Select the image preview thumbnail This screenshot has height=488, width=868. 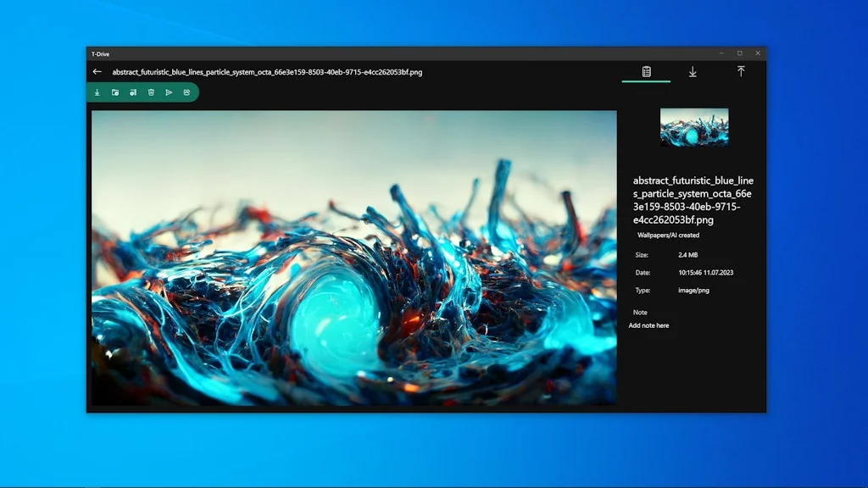coord(694,126)
